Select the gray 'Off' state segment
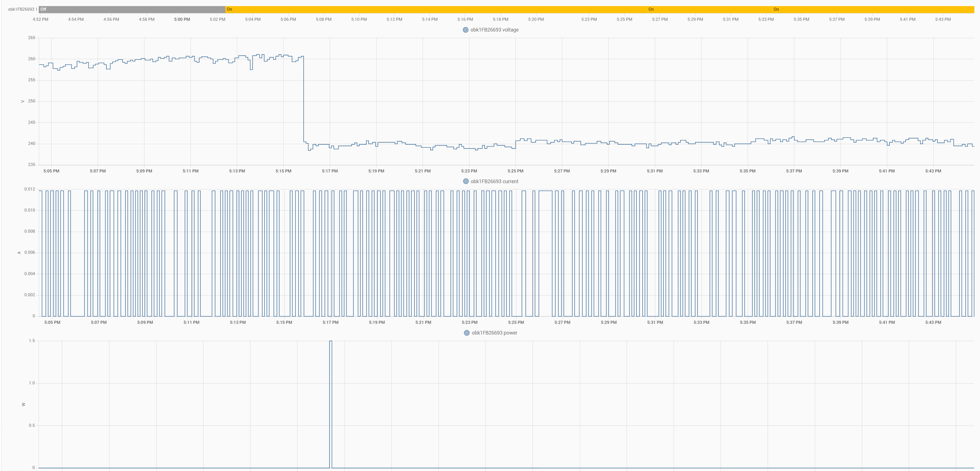This screenshot has height=471, width=980. (132, 9)
